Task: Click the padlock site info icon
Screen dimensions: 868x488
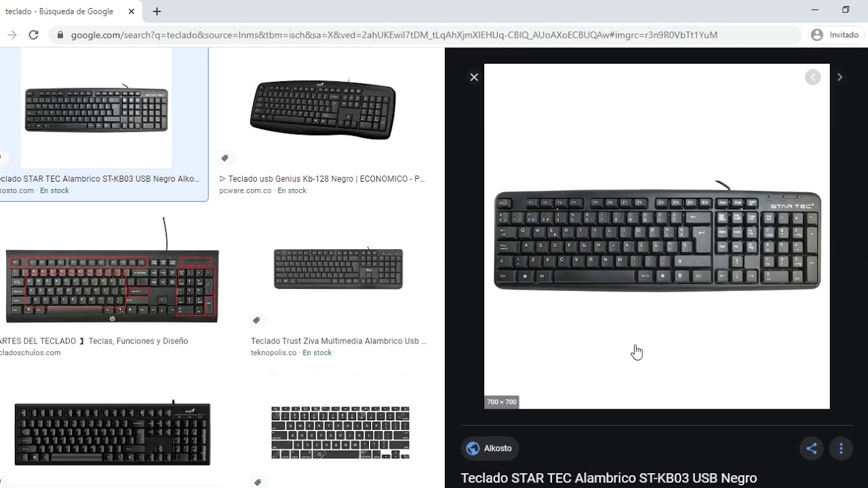Action: 61,35
